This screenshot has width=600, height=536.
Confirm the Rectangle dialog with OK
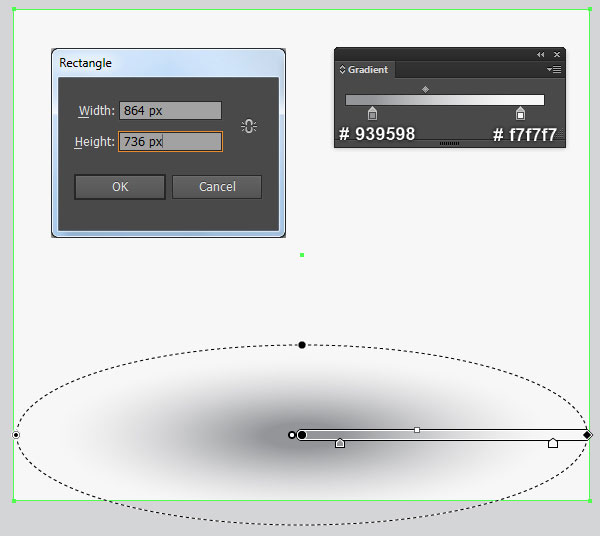pyautogui.click(x=120, y=187)
